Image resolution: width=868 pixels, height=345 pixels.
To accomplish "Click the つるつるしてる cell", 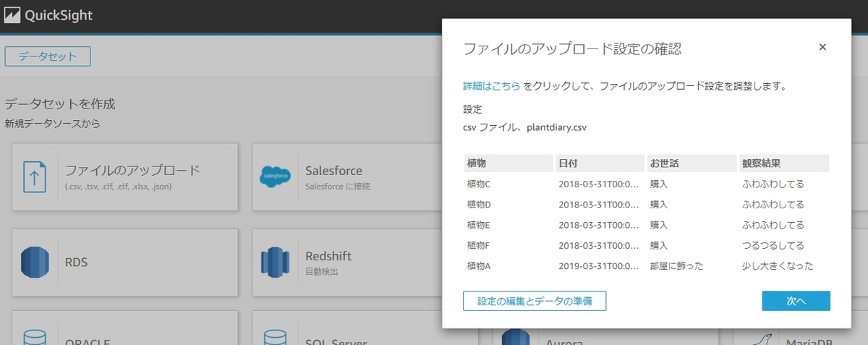I will 773,245.
